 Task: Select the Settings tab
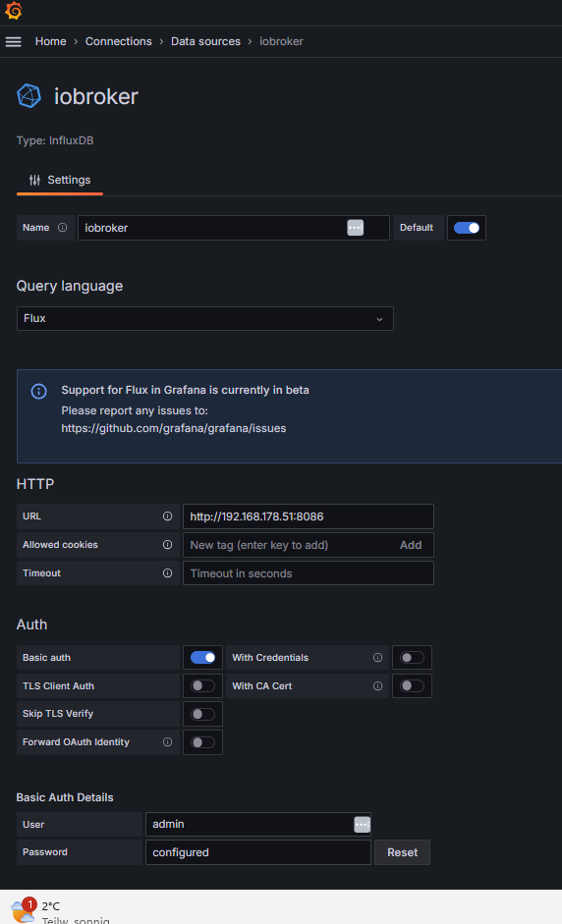click(60, 181)
